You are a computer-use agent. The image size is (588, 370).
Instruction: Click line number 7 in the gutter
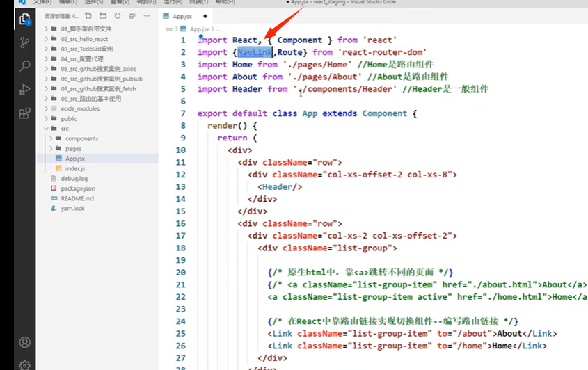183,113
